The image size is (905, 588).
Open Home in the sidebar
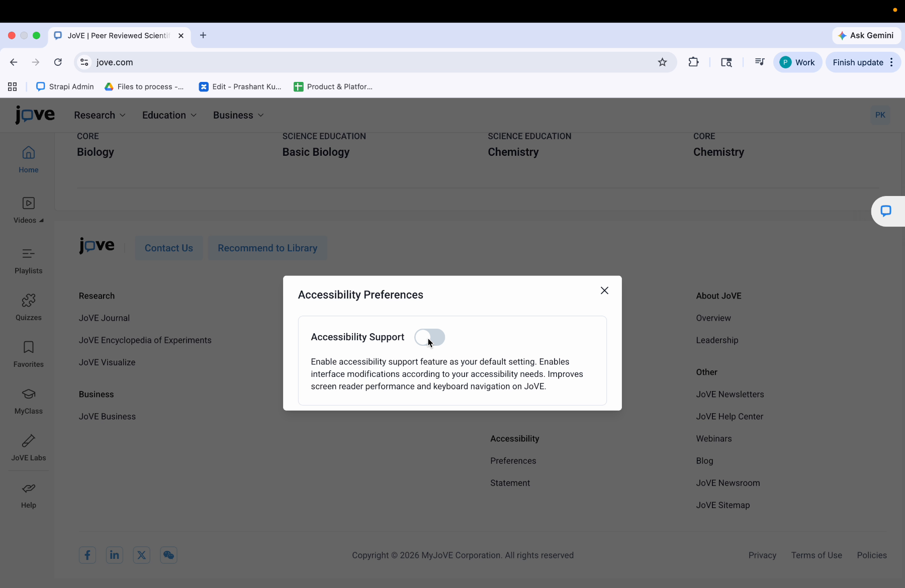pyautogui.click(x=29, y=160)
